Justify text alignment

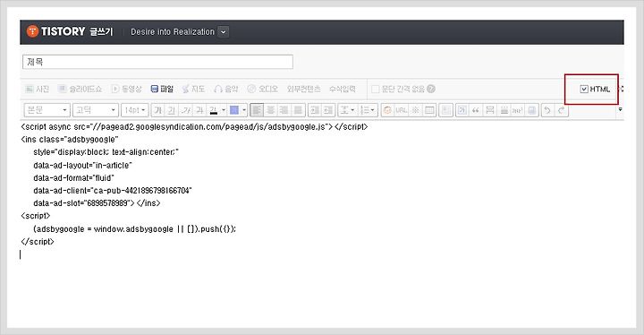click(x=298, y=110)
